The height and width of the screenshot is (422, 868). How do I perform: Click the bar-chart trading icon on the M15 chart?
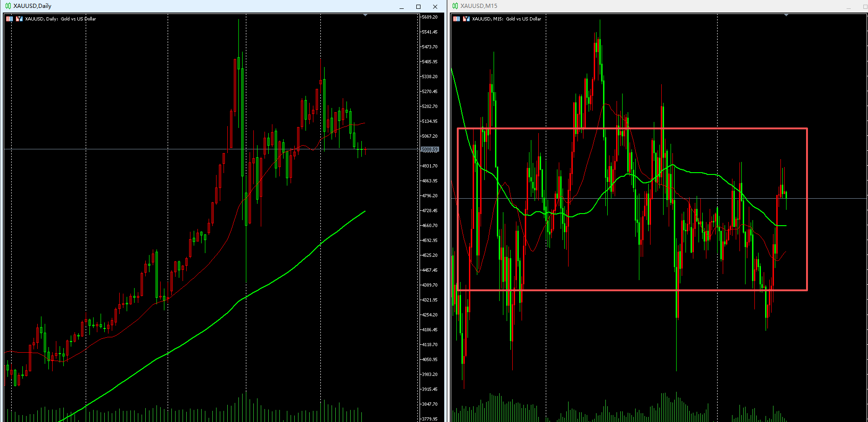(x=466, y=19)
